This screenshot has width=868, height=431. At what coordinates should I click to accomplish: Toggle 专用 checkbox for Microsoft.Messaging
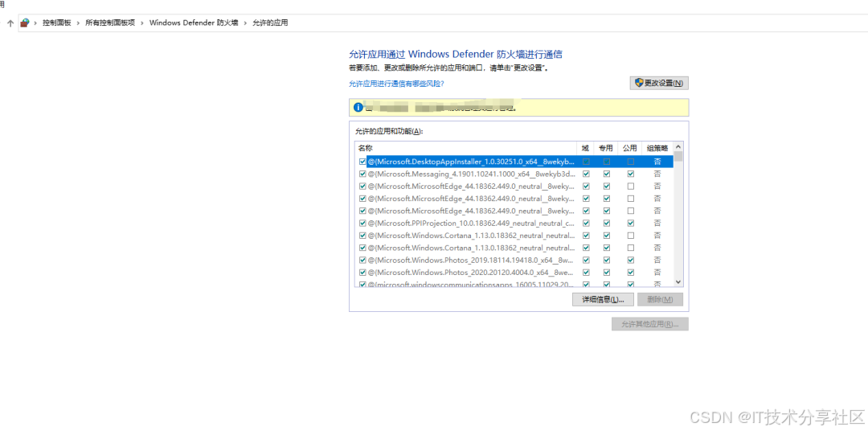pyautogui.click(x=607, y=174)
